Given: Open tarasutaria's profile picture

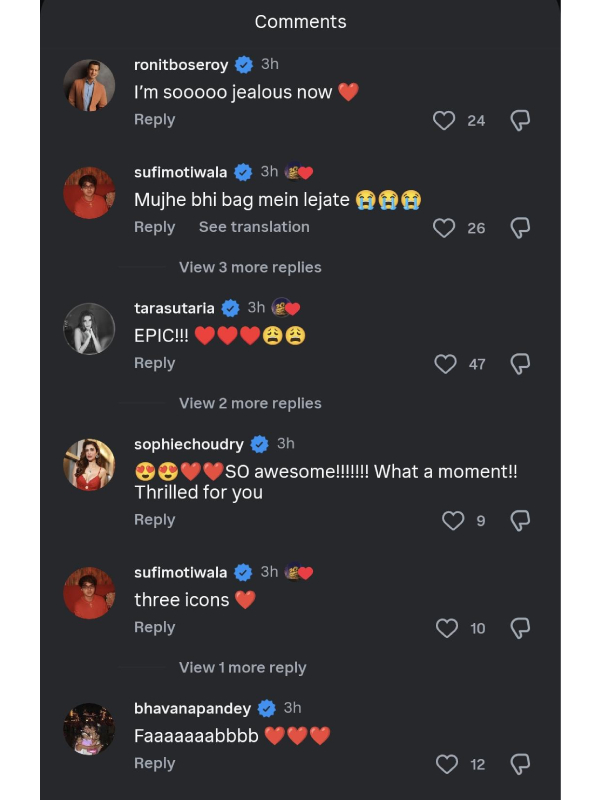Looking at the screenshot, I should point(89,328).
